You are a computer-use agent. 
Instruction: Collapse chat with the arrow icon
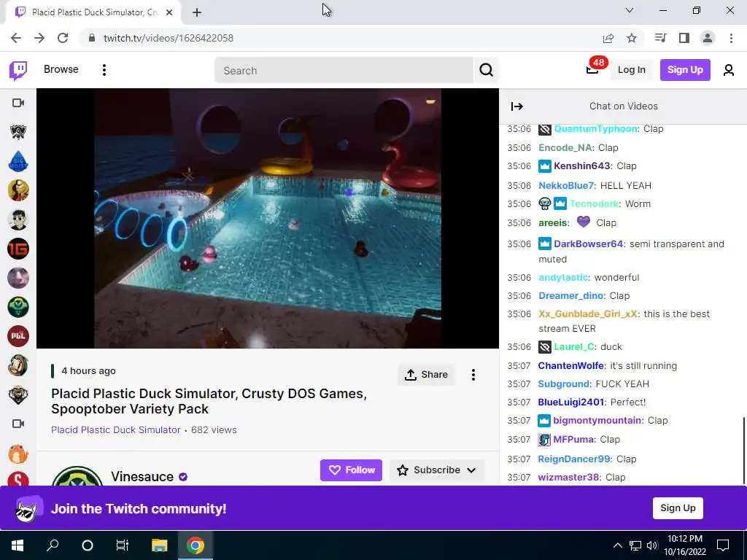pyautogui.click(x=517, y=106)
